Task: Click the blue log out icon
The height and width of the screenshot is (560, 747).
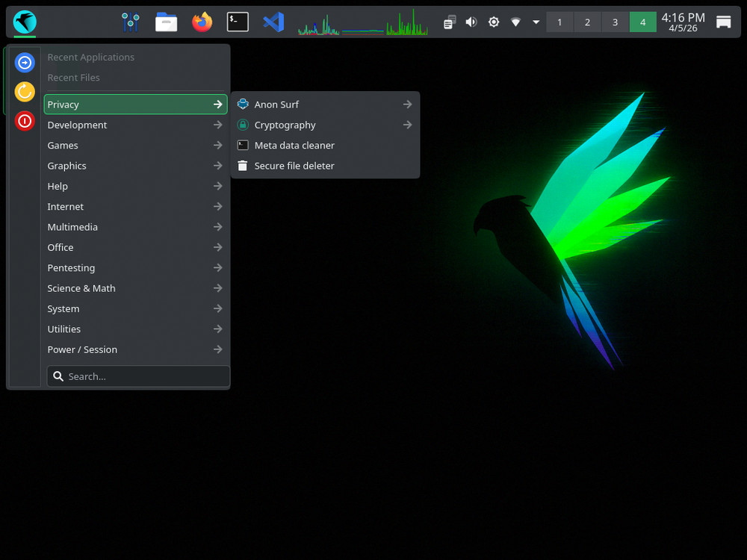Action: point(25,63)
